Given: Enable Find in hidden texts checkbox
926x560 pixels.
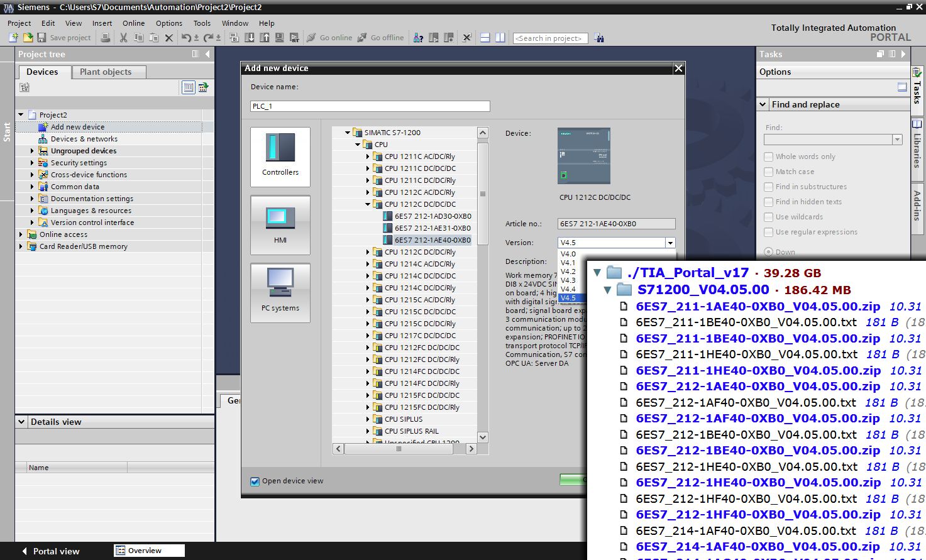Looking at the screenshot, I should point(768,202).
